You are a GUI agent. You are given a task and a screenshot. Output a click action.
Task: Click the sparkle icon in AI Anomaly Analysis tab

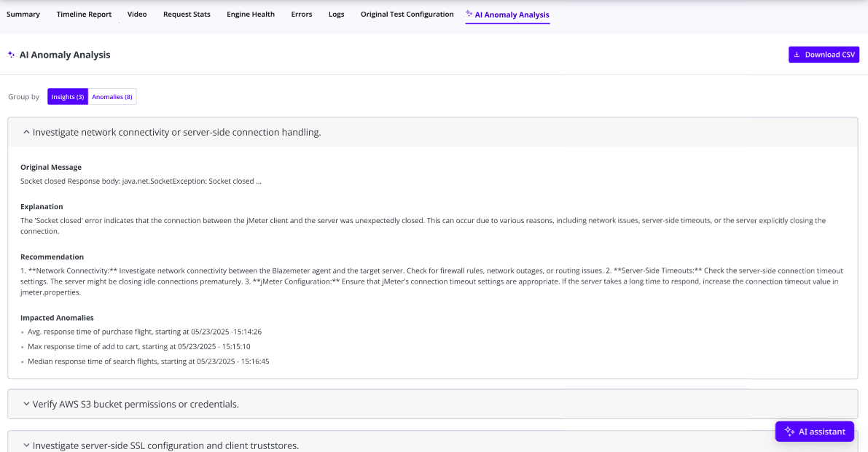(x=469, y=14)
